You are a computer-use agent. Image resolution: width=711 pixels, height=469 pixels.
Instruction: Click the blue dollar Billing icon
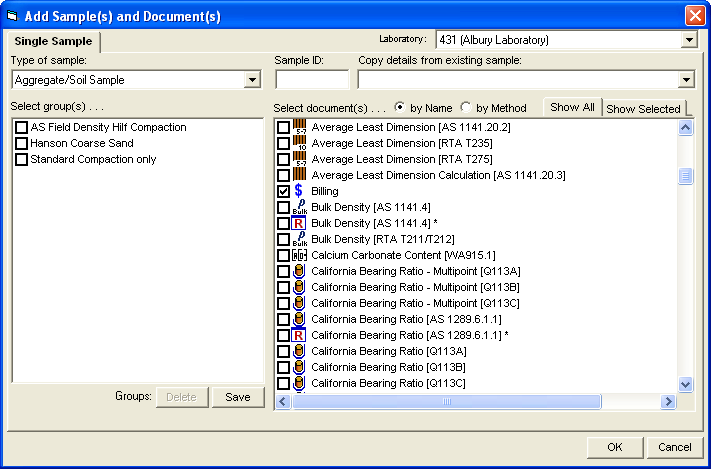coord(299,191)
